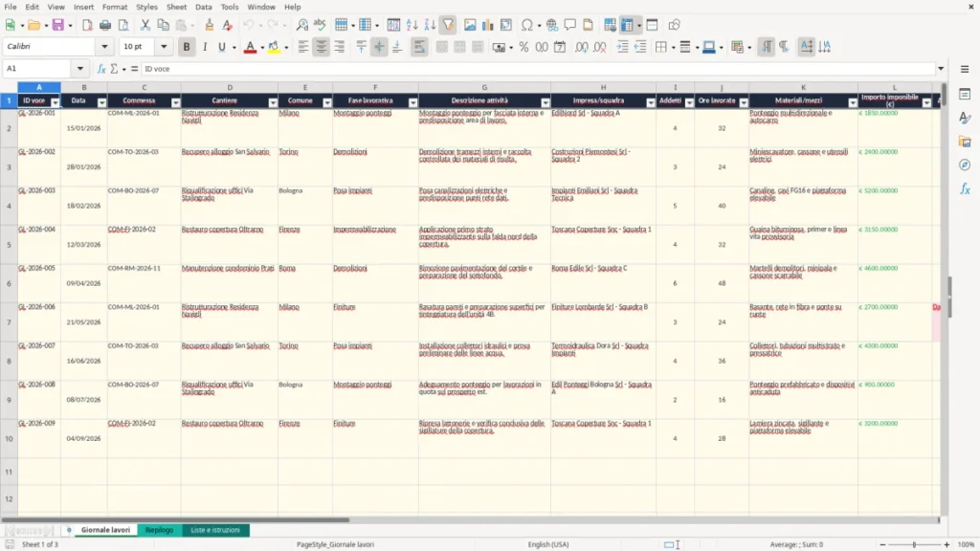Toggle print preview

point(123,25)
